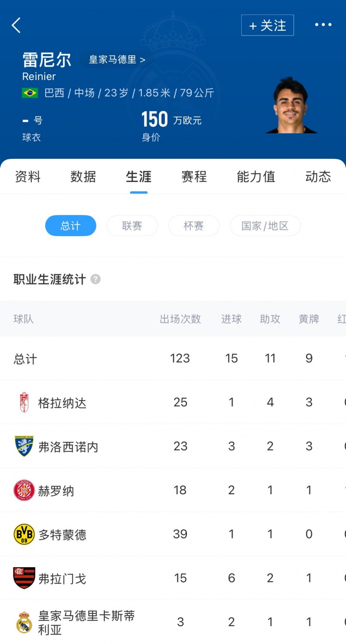Switch to the 数据 tab
The height and width of the screenshot is (644, 346).
point(83,177)
